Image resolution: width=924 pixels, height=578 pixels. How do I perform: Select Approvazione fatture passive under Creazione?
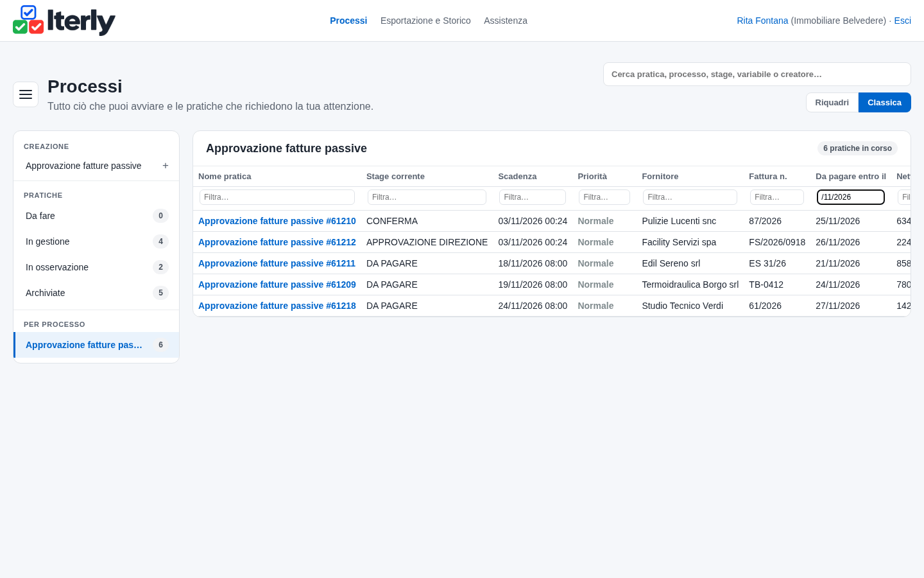coord(83,166)
